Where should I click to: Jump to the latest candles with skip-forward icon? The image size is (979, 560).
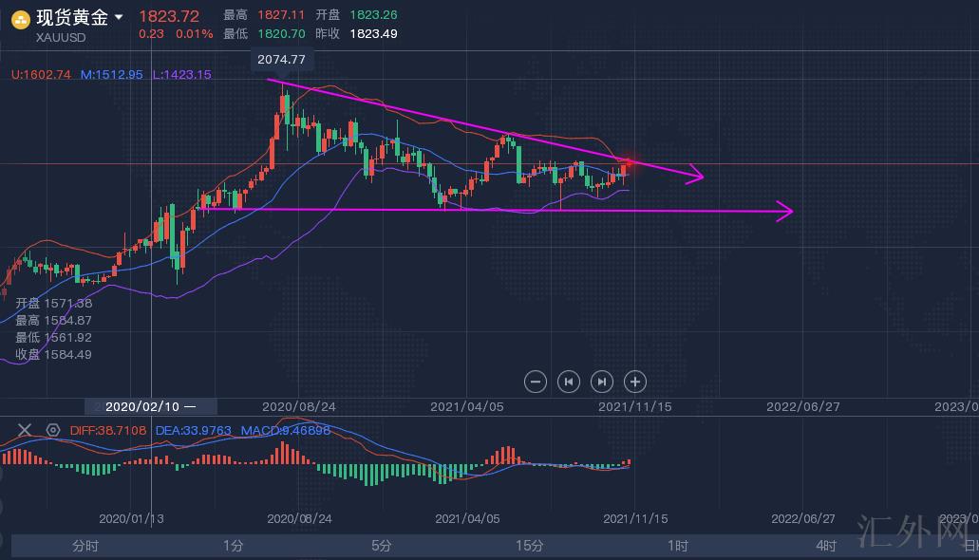[x=602, y=382]
